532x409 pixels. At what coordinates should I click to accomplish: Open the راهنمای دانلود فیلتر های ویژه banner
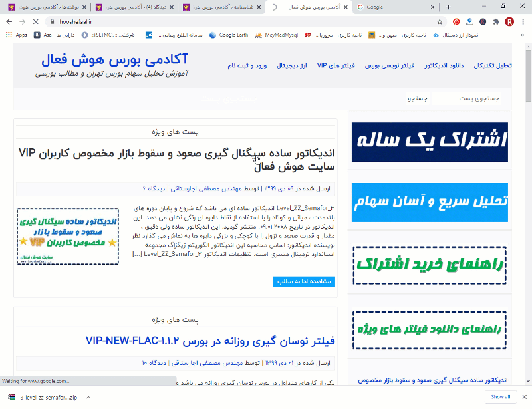click(x=430, y=330)
